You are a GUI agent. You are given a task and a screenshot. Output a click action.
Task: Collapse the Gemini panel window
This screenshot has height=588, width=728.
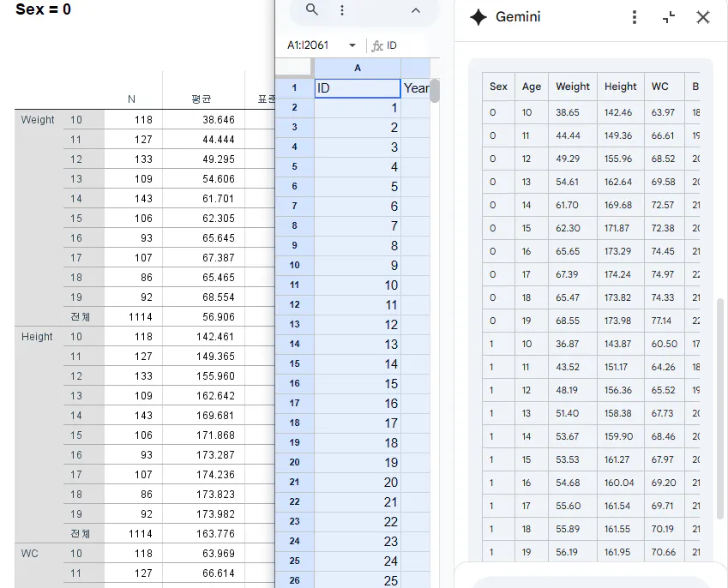(669, 17)
